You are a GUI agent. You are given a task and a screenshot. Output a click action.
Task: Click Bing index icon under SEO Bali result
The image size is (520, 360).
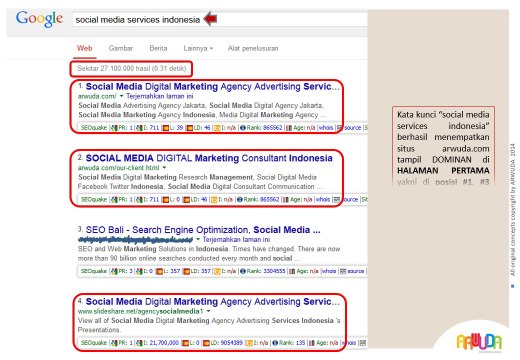click(217, 271)
